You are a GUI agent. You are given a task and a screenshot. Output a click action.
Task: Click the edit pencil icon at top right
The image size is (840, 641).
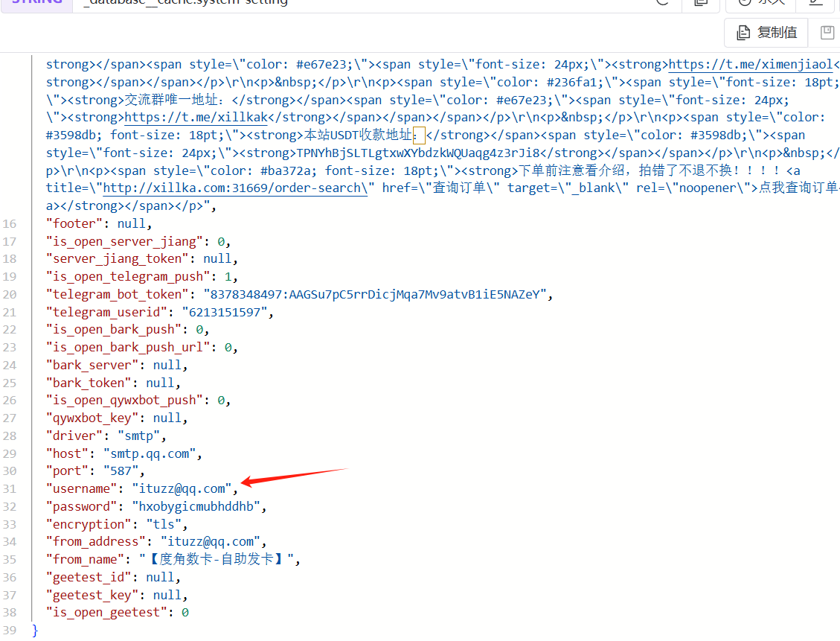816,2
